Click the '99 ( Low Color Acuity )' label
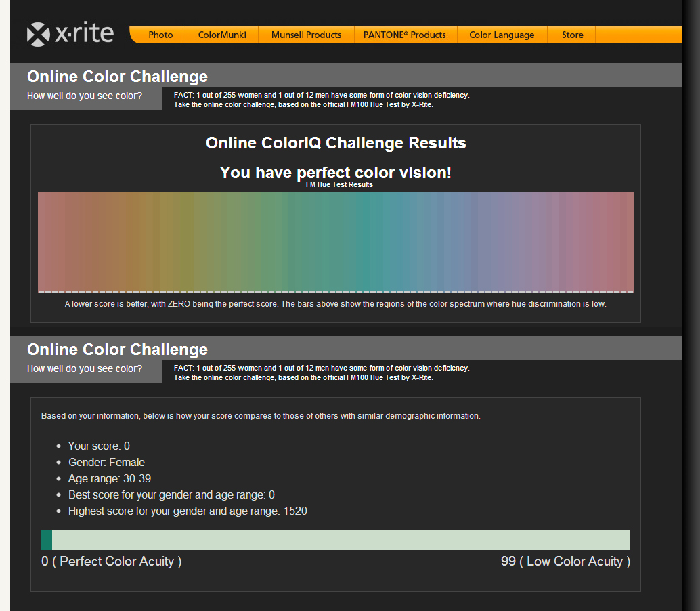The image size is (700, 611). [566, 562]
